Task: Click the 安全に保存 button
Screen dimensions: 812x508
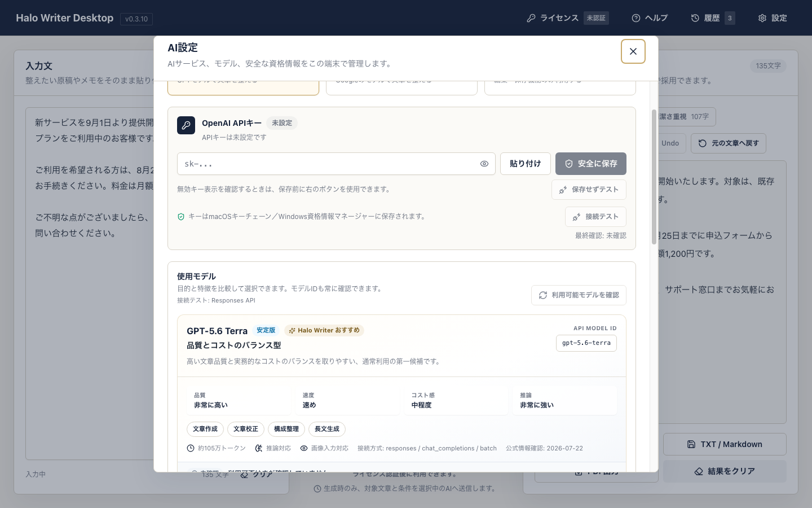Action: 590,164
